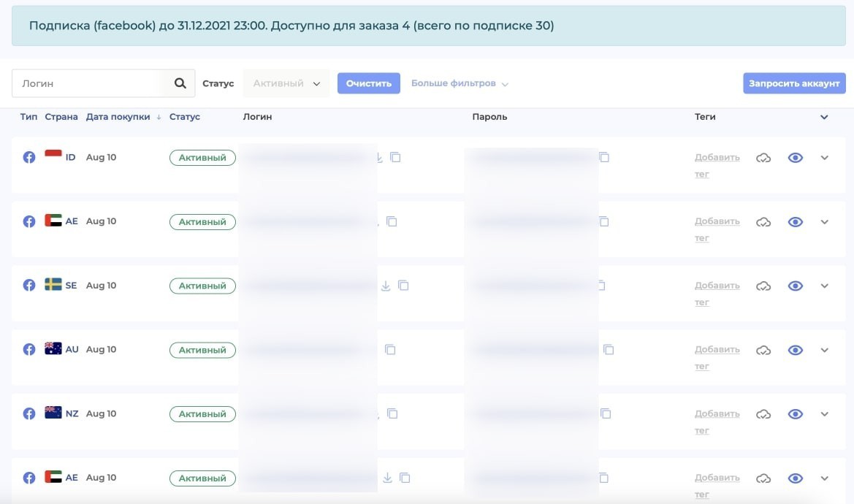Open the Статус dropdown showing Активный
The image size is (854, 504).
coord(286,83)
